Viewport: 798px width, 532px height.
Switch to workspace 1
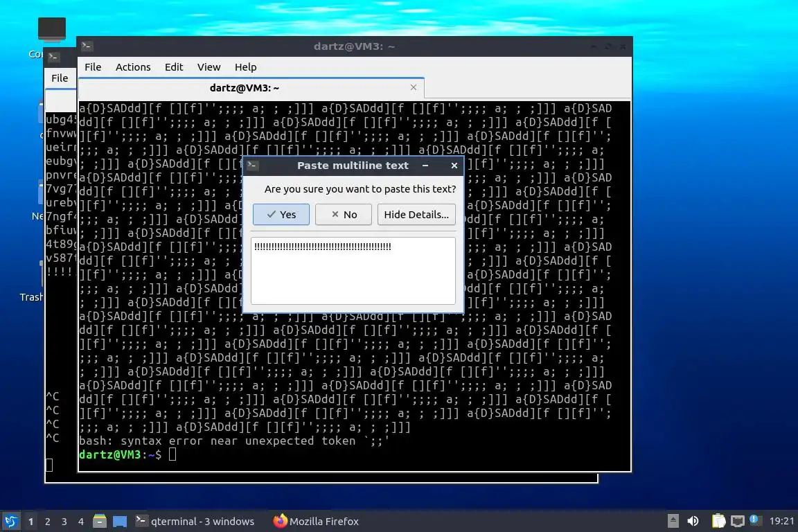click(30, 522)
